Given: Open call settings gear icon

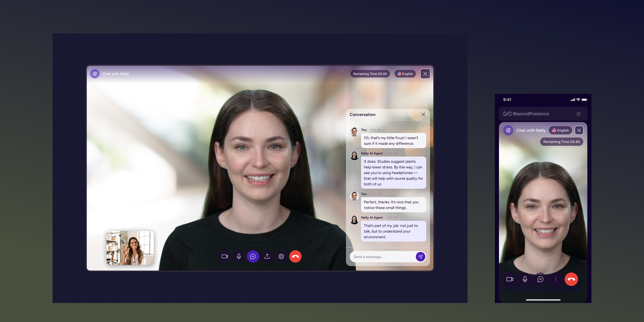Looking at the screenshot, I should coord(281,256).
